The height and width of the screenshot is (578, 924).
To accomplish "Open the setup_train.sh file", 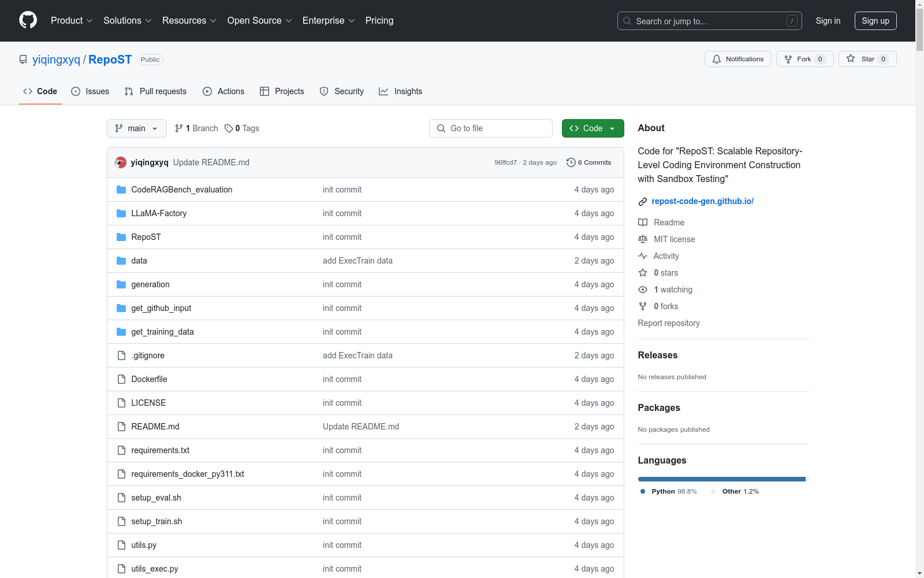I will pyautogui.click(x=157, y=521).
